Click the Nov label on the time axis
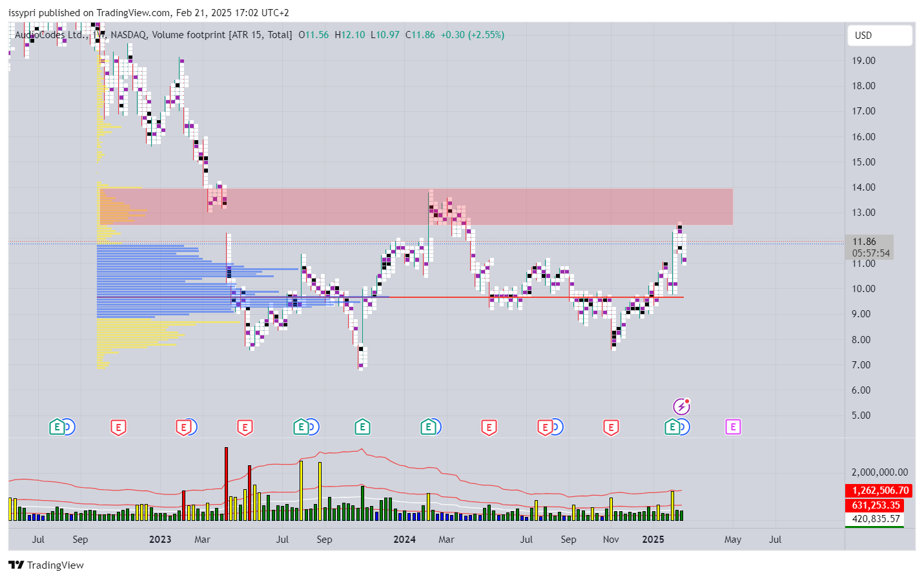 611,540
